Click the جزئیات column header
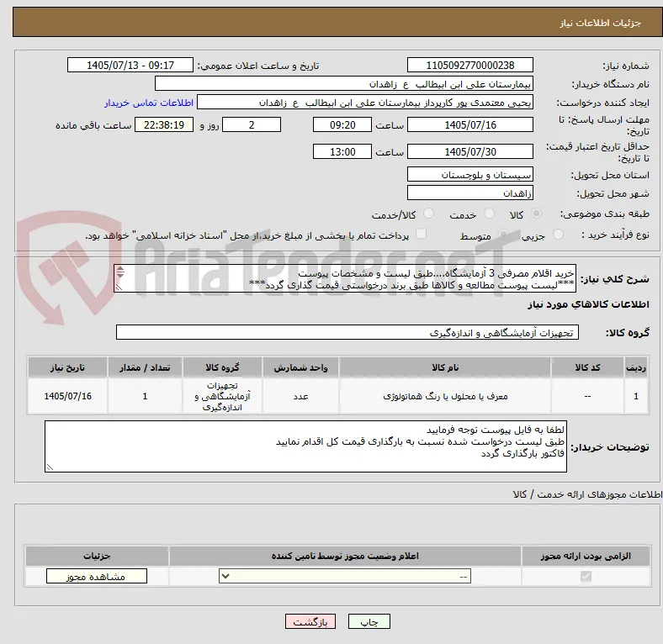The image size is (663, 644). 97,556
